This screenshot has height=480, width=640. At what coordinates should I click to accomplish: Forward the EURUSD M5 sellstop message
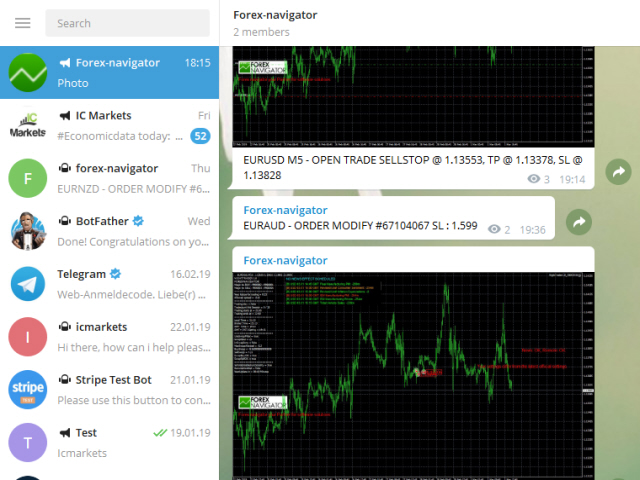(618, 172)
